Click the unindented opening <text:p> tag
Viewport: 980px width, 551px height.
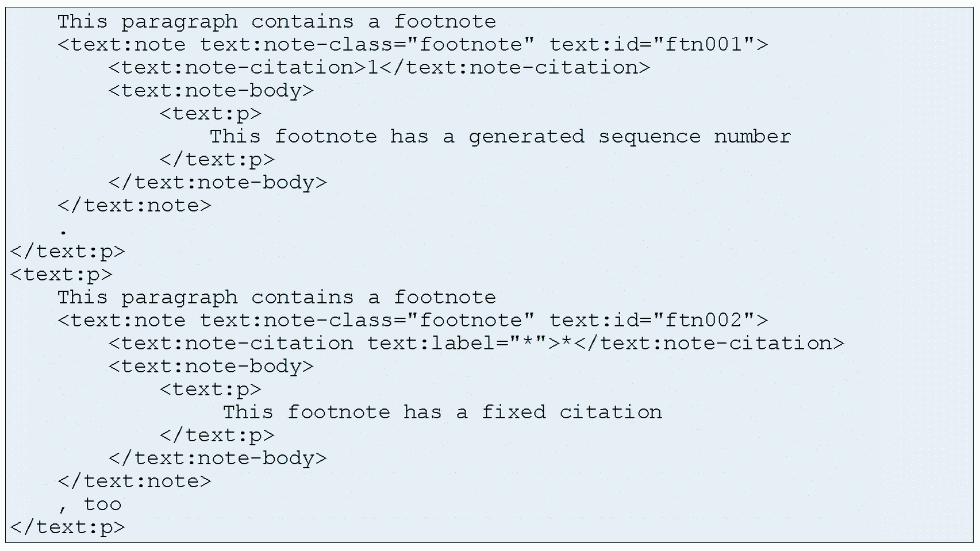click(61, 275)
